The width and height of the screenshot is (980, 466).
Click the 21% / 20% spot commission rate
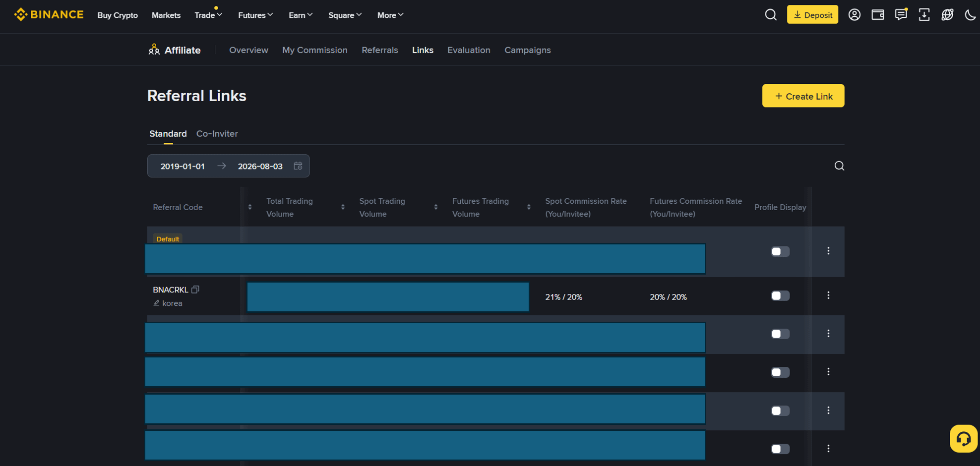point(564,297)
